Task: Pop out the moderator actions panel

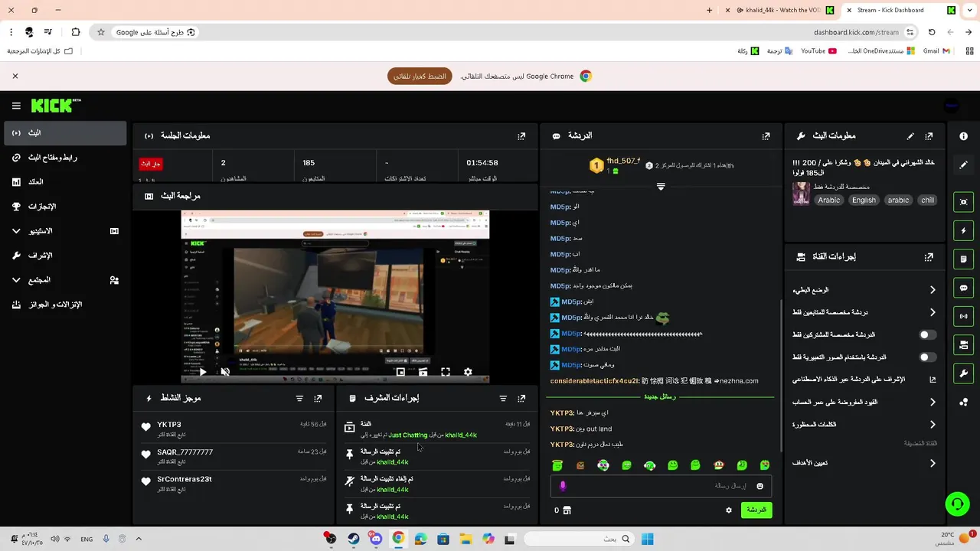Action: pos(521,398)
